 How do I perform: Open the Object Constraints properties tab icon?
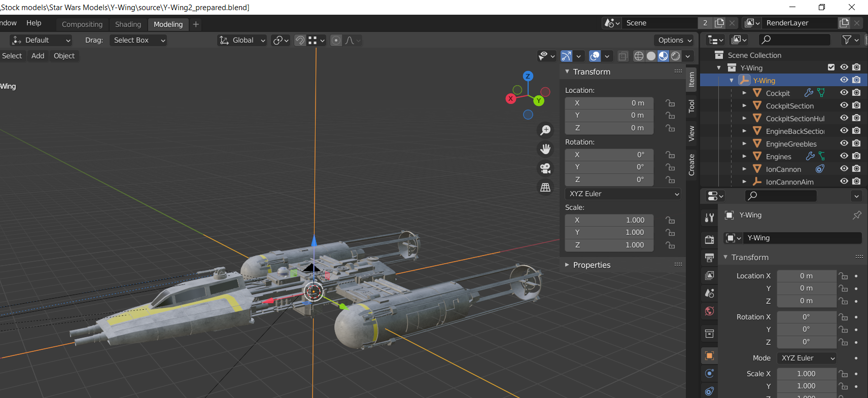point(710,391)
